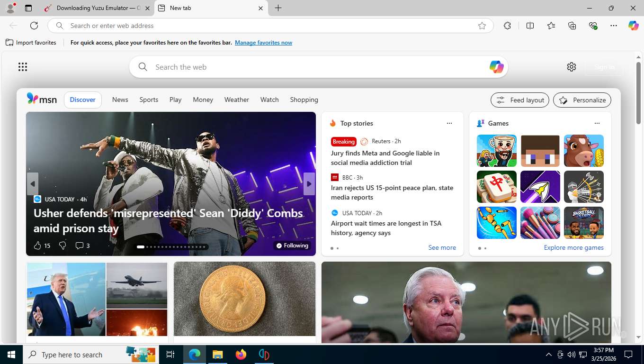Open the profile icon in Edge title bar
This screenshot has width=644, height=364.
coord(10,8)
